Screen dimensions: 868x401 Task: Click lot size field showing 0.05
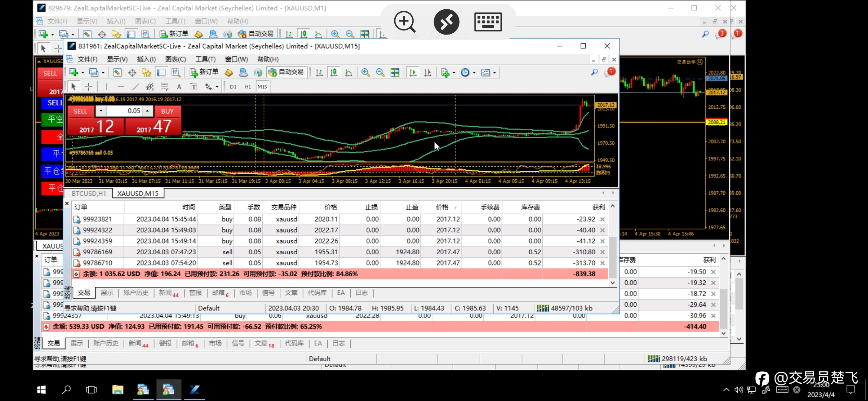click(124, 111)
